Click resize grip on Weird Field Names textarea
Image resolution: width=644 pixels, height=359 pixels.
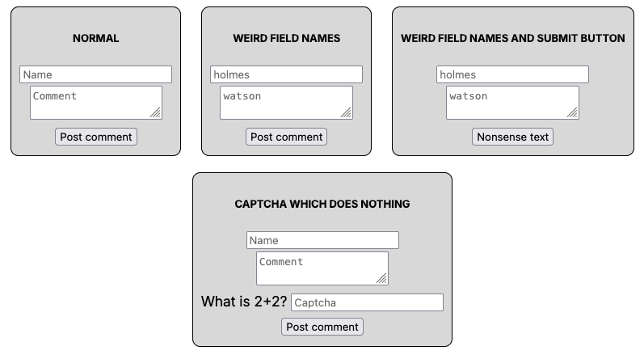point(346,113)
